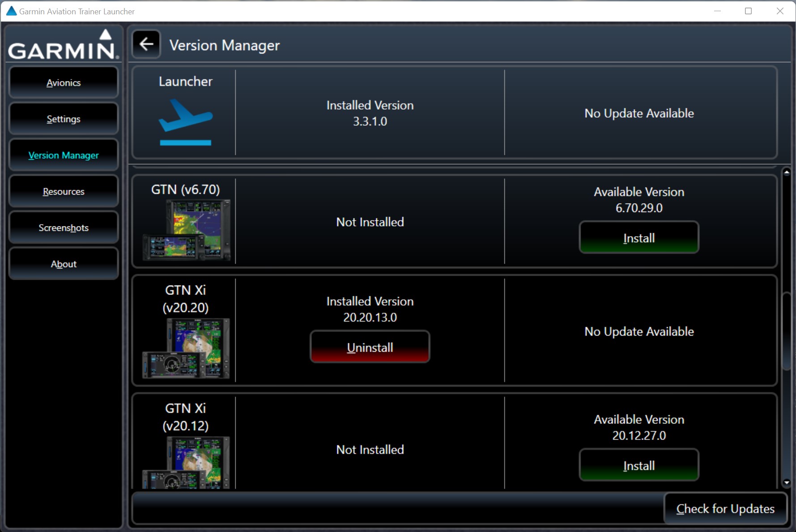Click the GTN Xi (v20.12) device thumbnail
Screen dimensions: 796x532
point(186,462)
